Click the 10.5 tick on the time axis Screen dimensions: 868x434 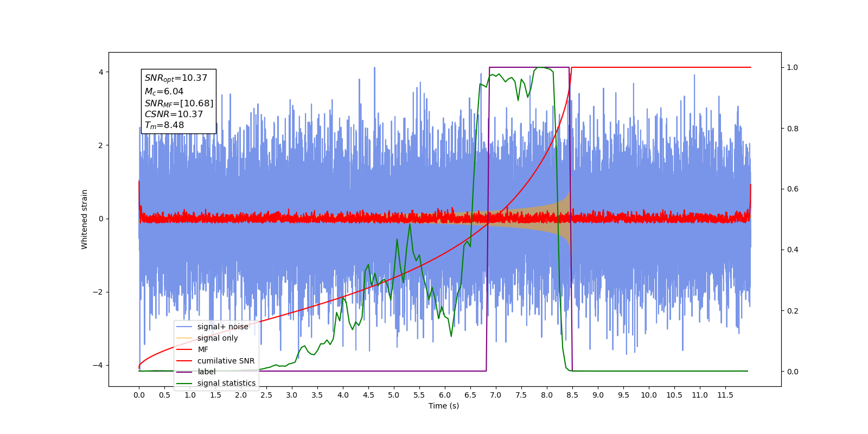674,395
